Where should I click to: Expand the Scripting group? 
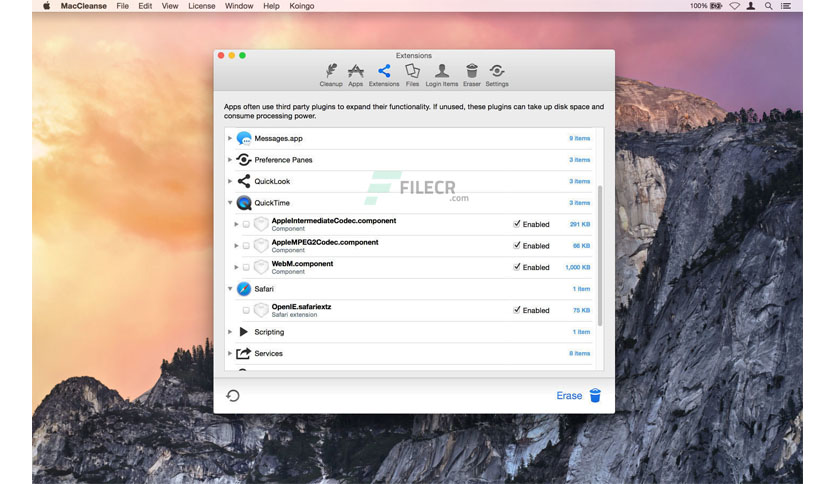click(230, 332)
